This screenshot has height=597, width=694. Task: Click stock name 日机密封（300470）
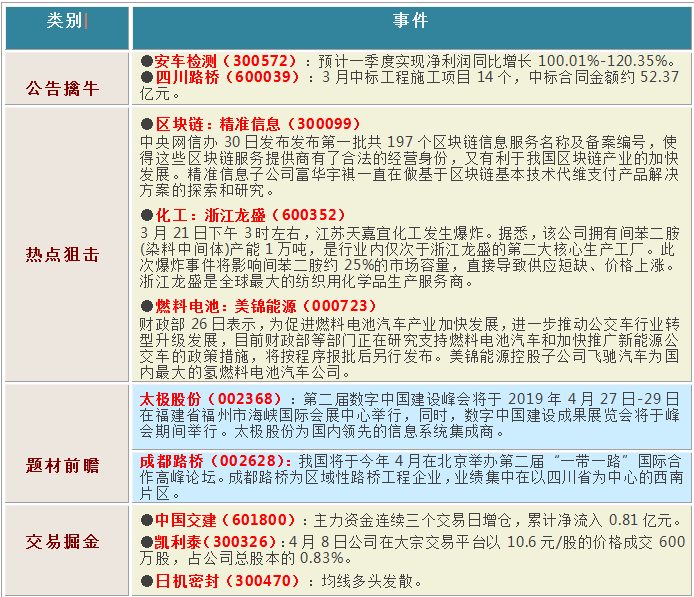[227, 581]
